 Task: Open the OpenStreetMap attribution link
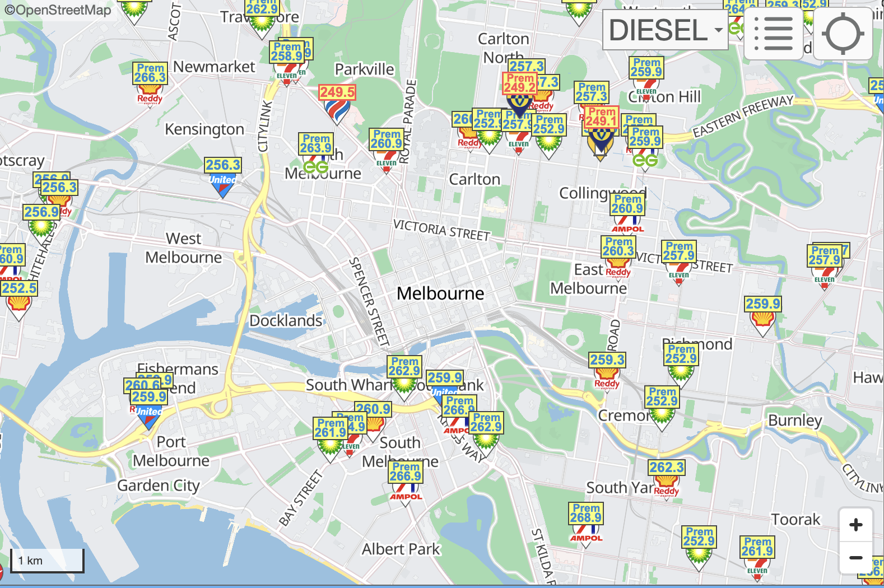(x=58, y=10)
